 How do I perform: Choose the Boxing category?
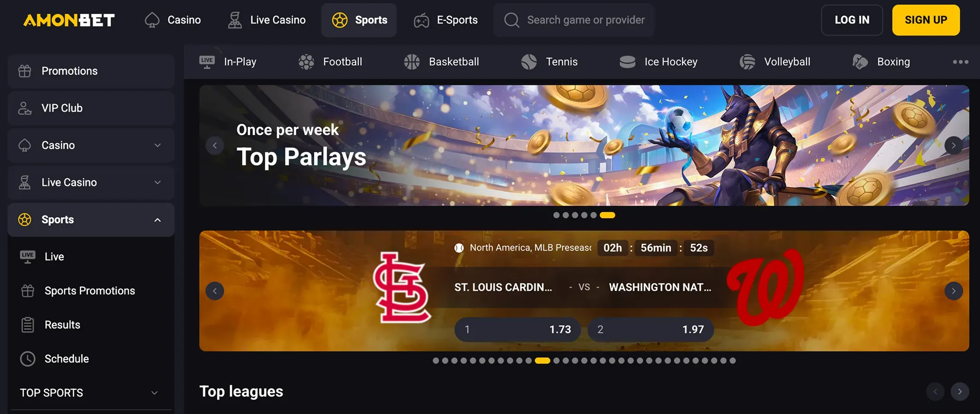(881, 62)
